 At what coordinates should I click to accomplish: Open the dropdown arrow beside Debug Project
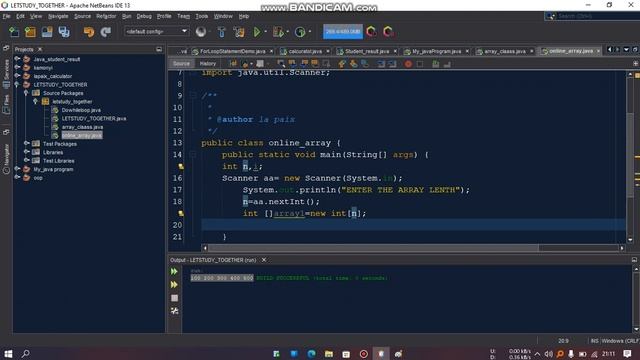[x=287, y=32]
